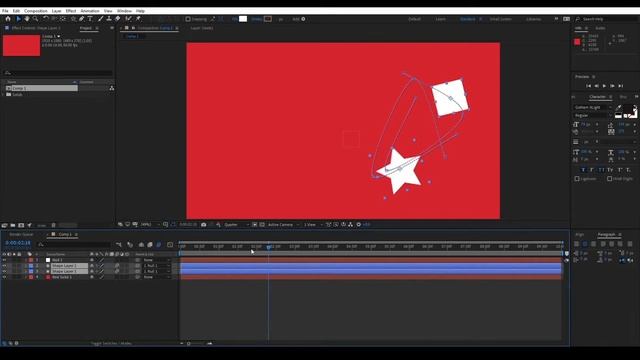Open Red Solid 1 parent dropdown

coord(156,277)
